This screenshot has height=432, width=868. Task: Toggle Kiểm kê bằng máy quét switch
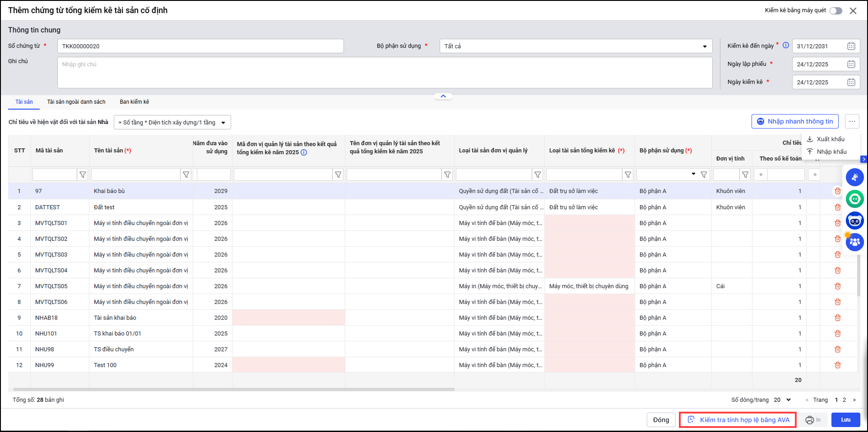coord(836,11)
